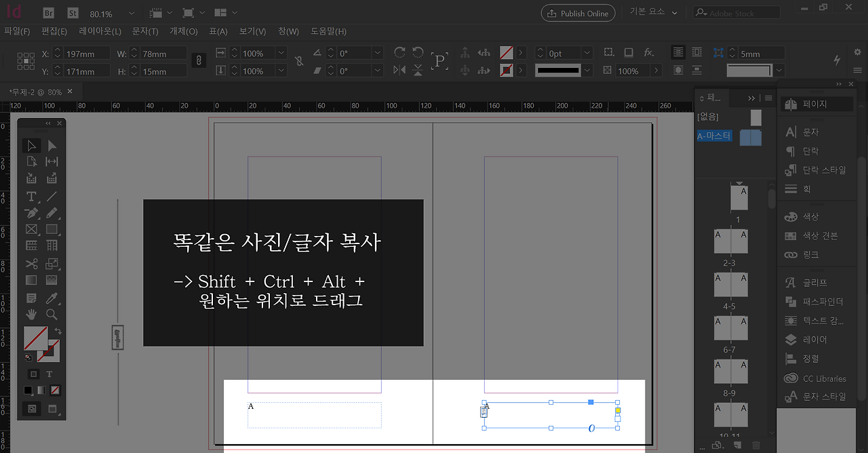Click the Publish Online button
The height and width of the screenshot is (453, 868).
click(x=578, y=14)
